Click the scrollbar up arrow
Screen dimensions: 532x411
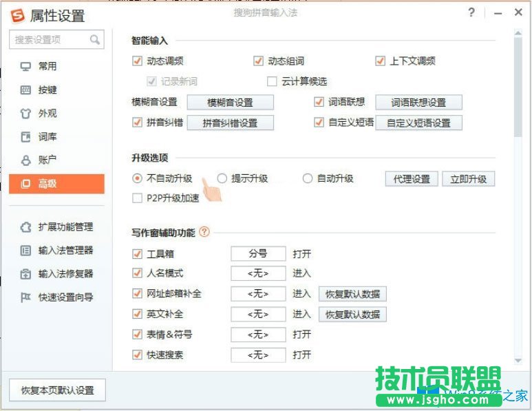[518, 33]
